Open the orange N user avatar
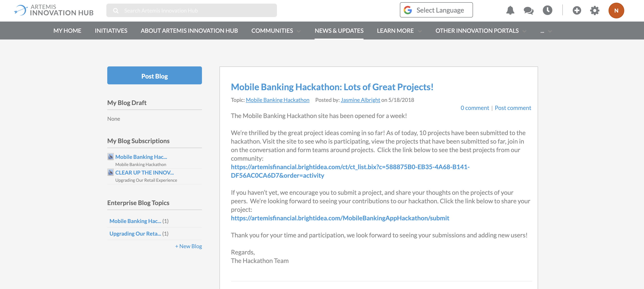644x289 pixels. [x=616, y=11]
